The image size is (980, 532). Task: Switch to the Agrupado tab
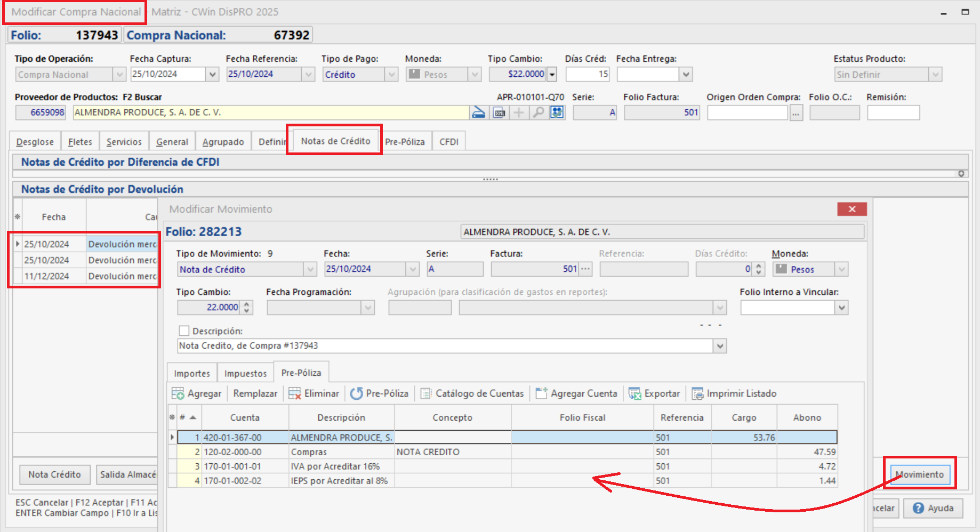click(223, 142)
